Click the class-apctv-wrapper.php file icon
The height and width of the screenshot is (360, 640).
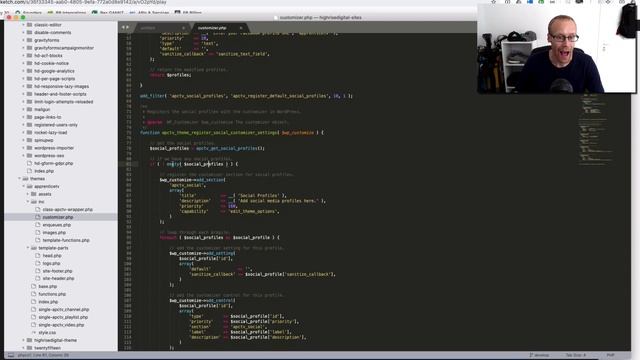[x=38, y=209]
